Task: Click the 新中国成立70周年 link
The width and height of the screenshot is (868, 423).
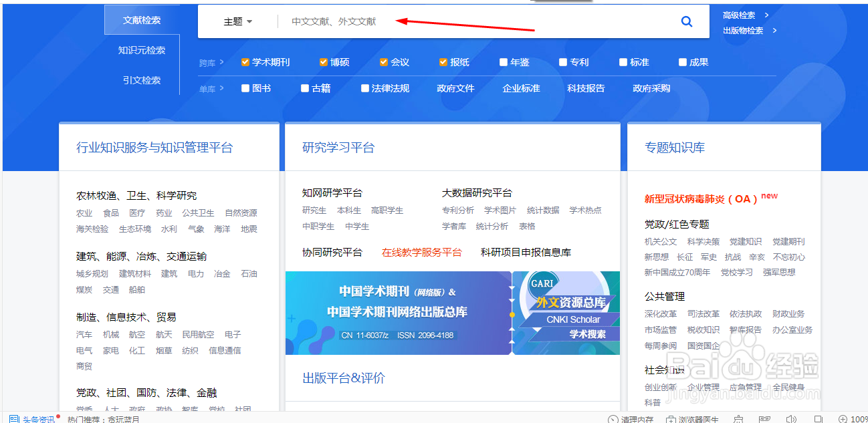Action: coord(677,273)
